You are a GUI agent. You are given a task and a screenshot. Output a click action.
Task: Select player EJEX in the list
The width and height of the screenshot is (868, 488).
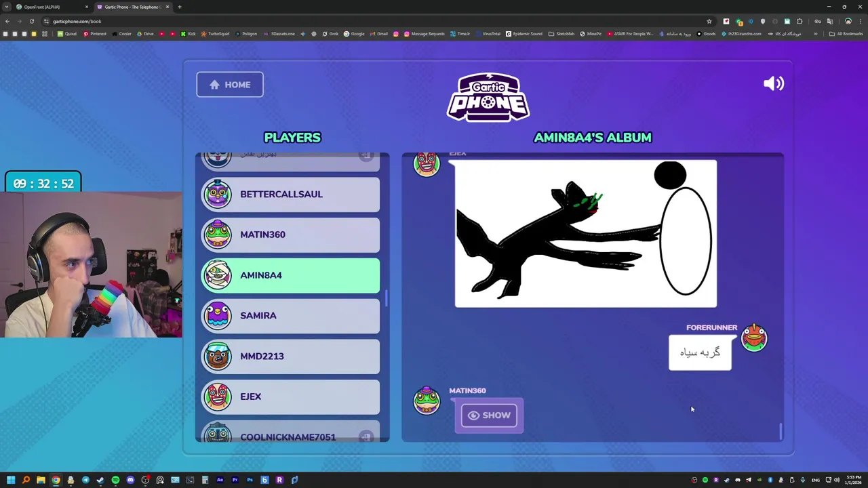pyautogui.click(x=291, y=396)
